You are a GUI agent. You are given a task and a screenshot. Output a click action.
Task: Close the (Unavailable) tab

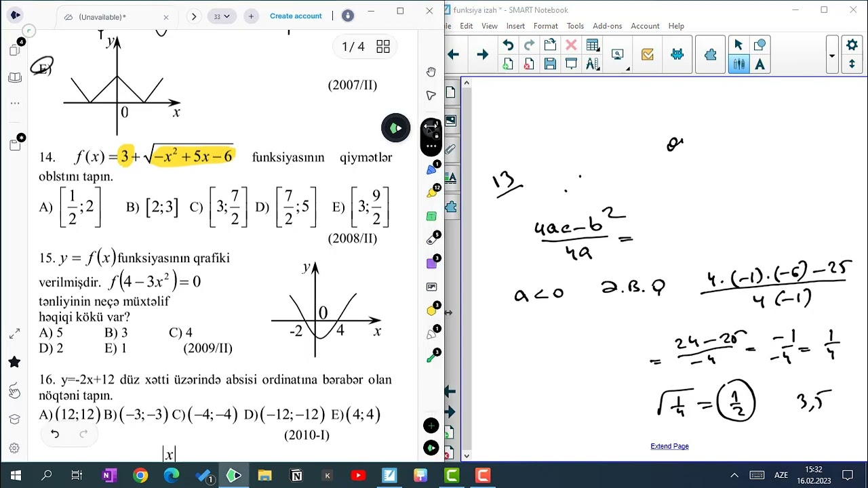[166, 17]
